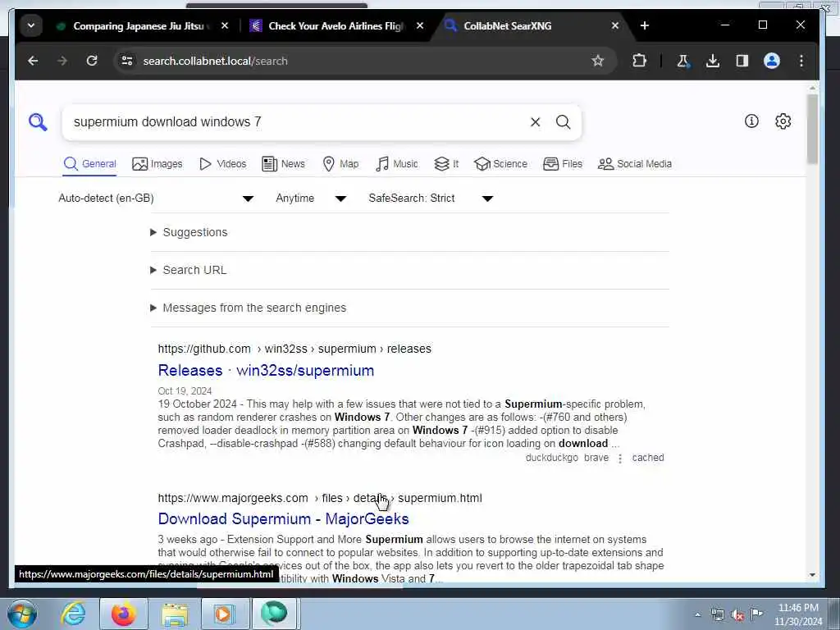This screenshot has height=630, width=840.
Task: Open the Windows Start menu
Action: coord(22,614)
